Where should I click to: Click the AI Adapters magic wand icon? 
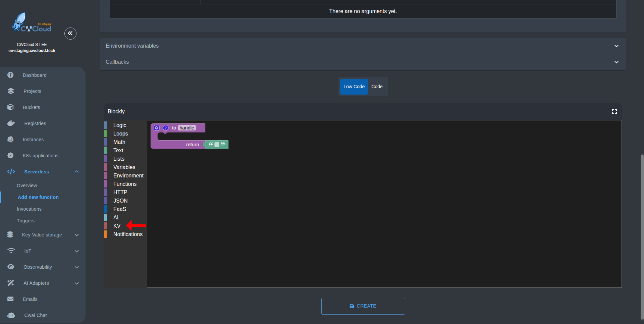pos(11,283)
